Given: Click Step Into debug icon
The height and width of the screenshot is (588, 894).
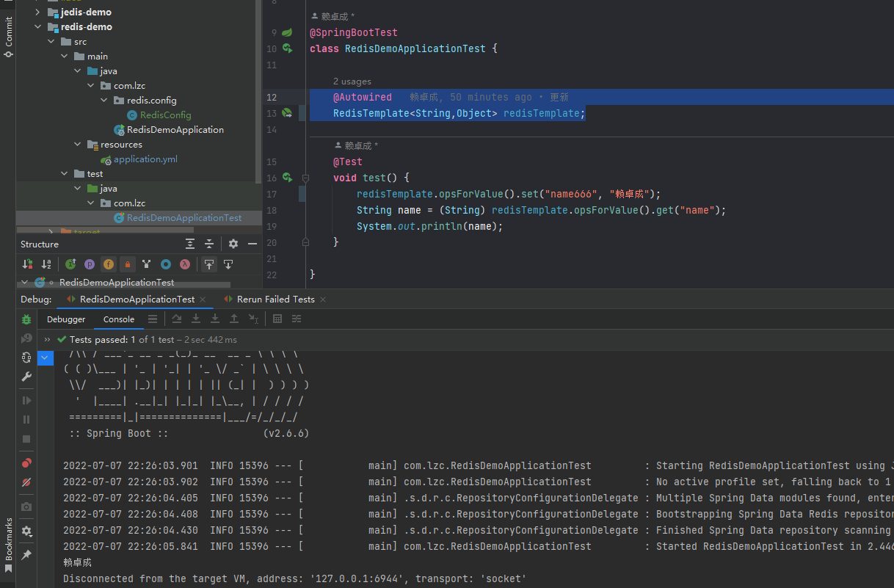Looking at the screenshot, I should [196, 319].
